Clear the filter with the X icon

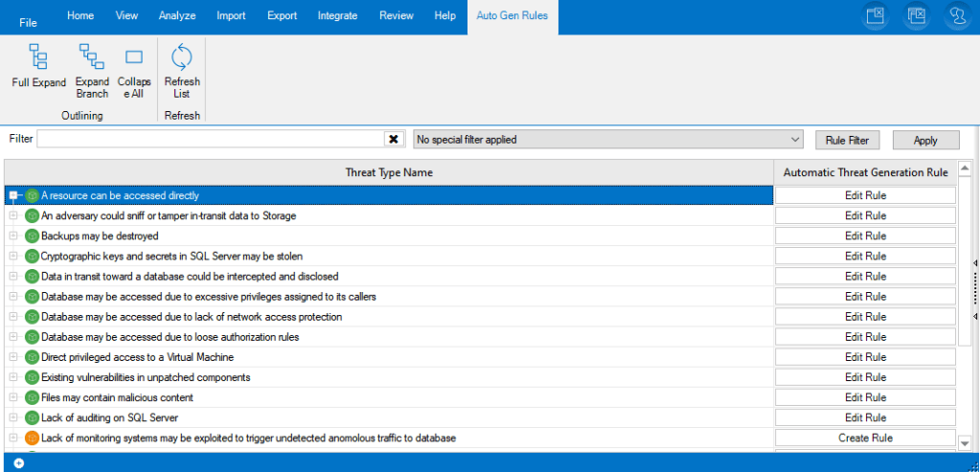point(393,140)
